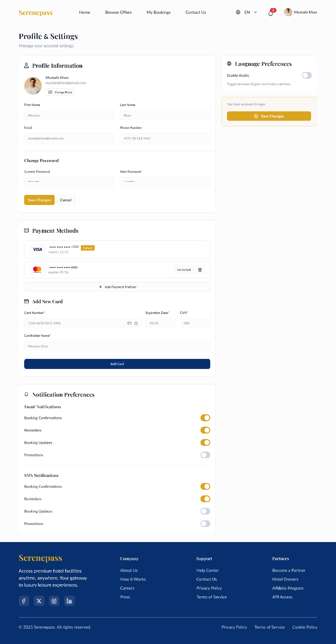
Task: Open How It Works footer link
Action: click(133, 579)
